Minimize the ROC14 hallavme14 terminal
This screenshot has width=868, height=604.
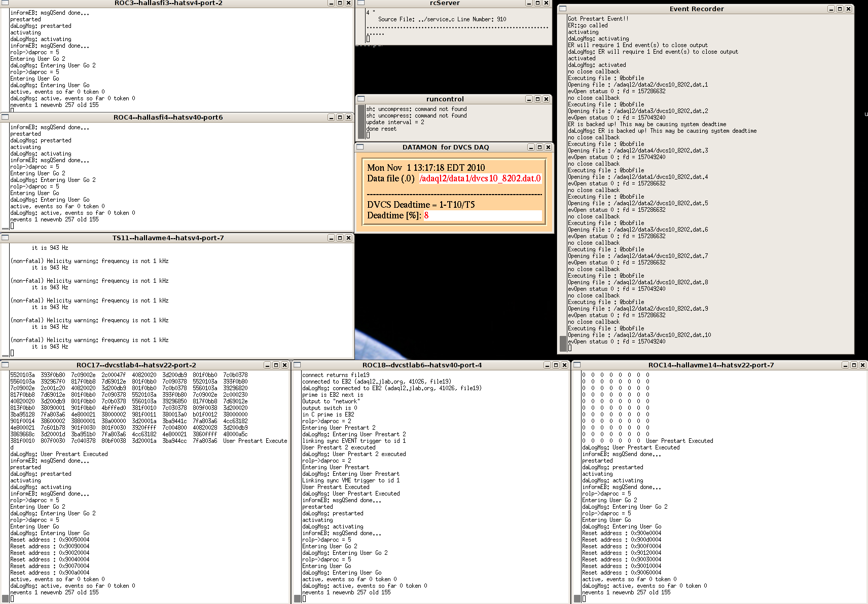[845, 365]
